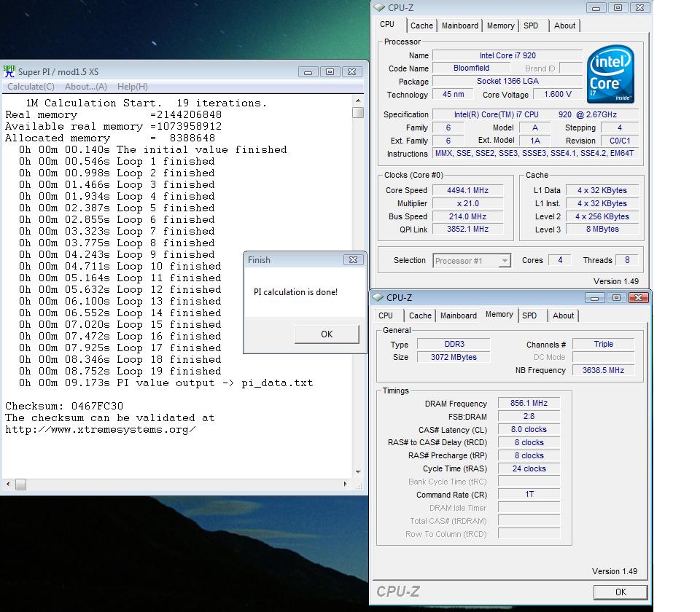Open the Calculate(C) menu in Super PI
The width and height of the screenshot is (700, 612).
pos(31,87)
